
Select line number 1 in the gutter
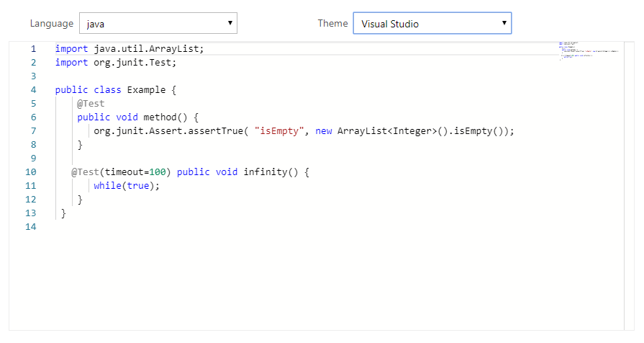33,49
